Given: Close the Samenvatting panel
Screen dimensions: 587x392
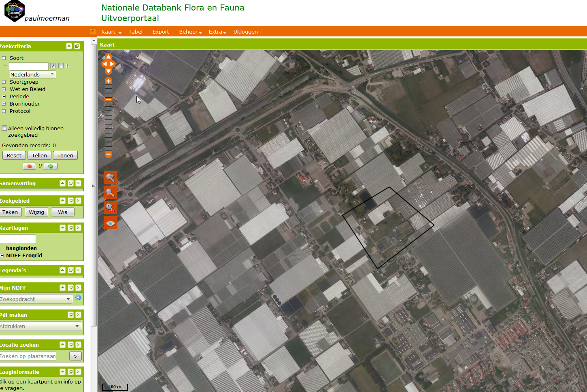Looking at the screenshot, I should 79,183.
